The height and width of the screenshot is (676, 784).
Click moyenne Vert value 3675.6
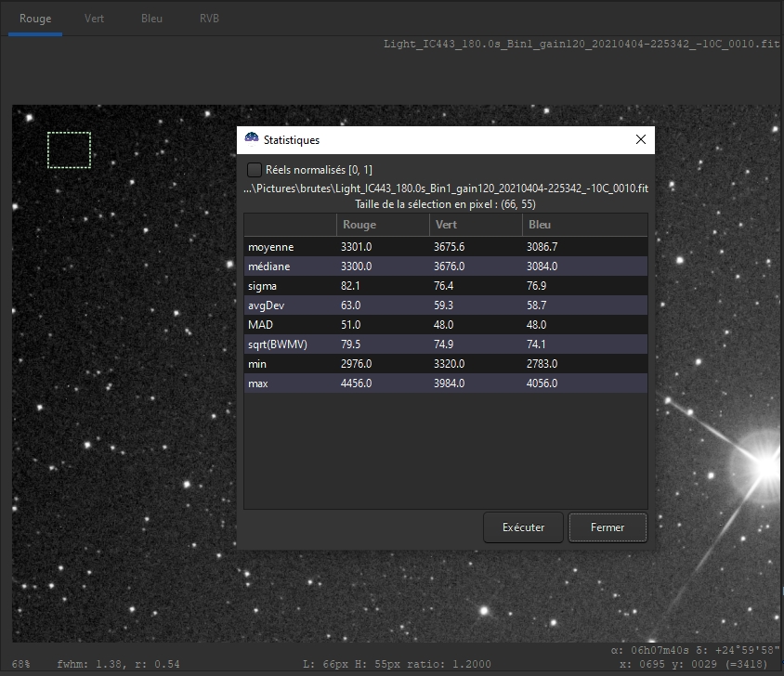(449, 247)
